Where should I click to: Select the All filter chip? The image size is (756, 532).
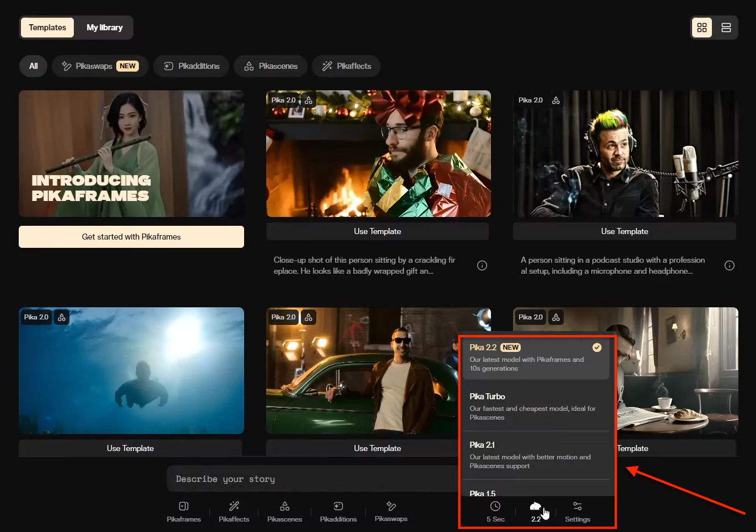coord(34,66)
